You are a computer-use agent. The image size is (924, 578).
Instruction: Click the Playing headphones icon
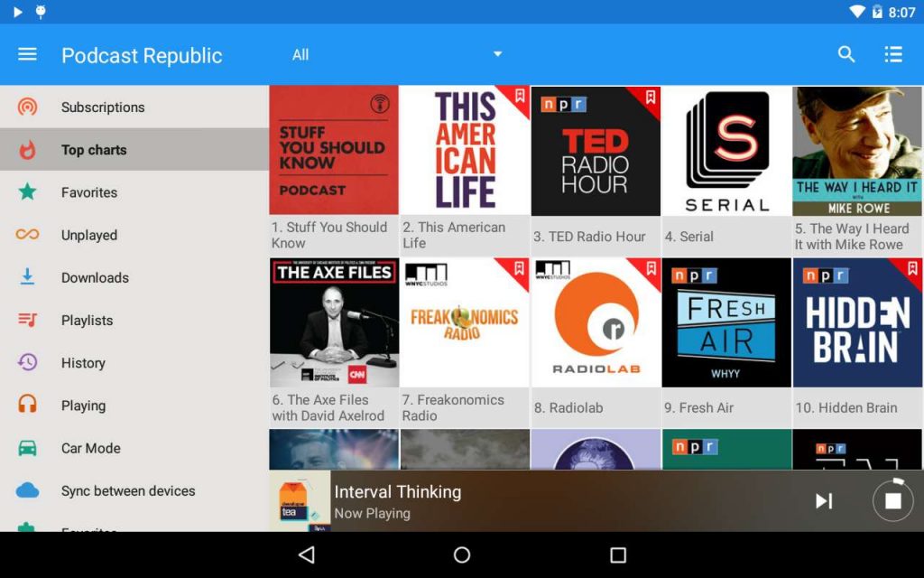click(x=27, y=405)
